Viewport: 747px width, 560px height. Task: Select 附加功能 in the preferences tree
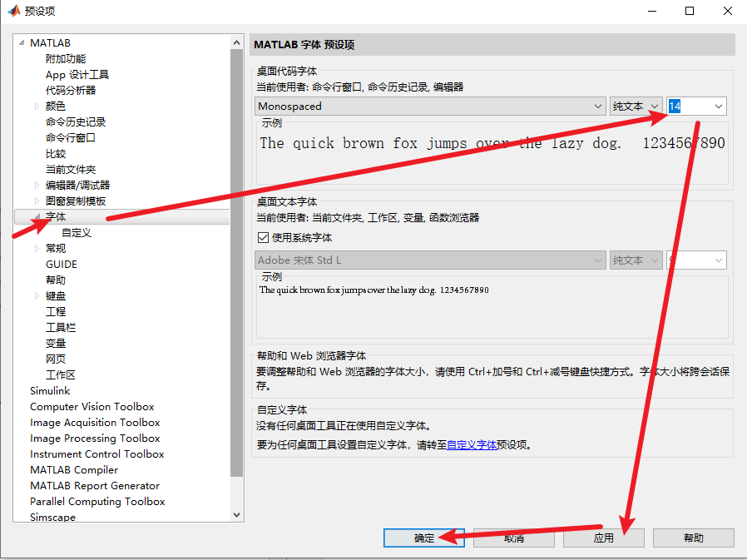(66, 58)
